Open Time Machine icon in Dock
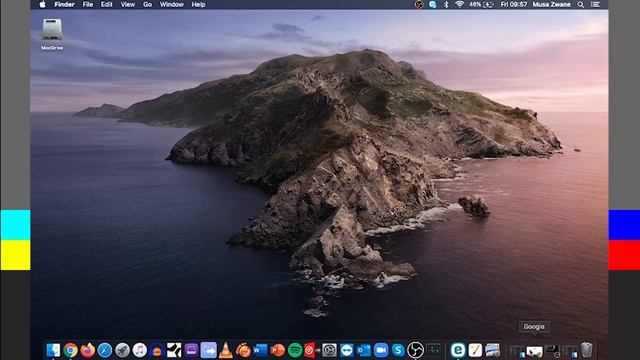The width and height of the screenshot is (640, 360). point(329,350)
